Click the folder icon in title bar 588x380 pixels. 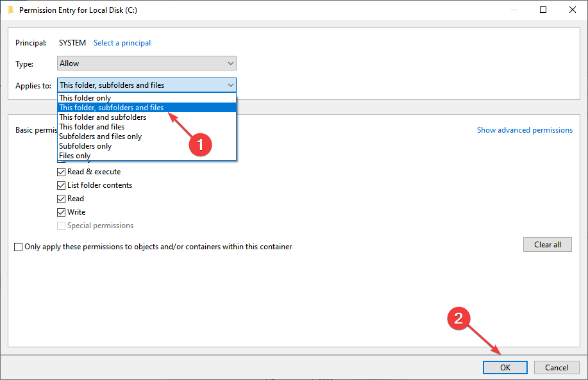[x=10, y=10]
